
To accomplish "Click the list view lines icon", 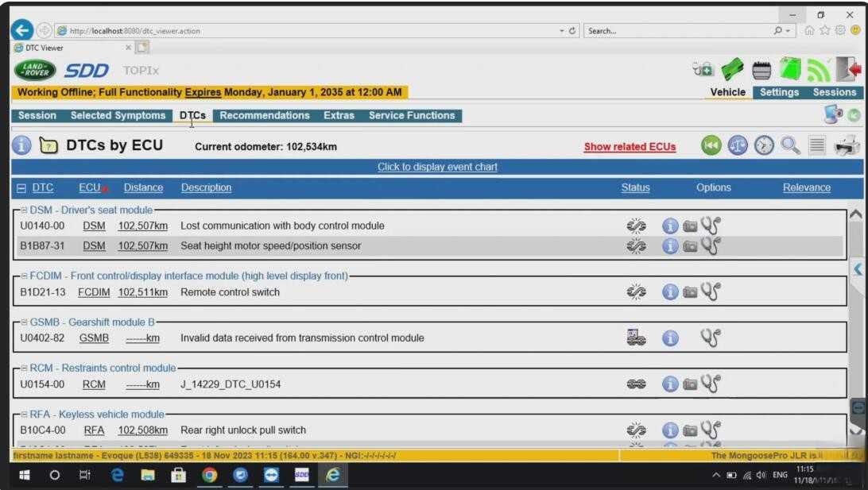I will click(816, 145).
